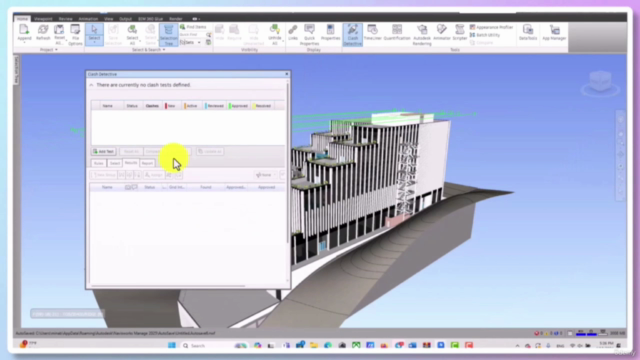
Task: Expand the Project panel dropdown
Action: [49, 50]
